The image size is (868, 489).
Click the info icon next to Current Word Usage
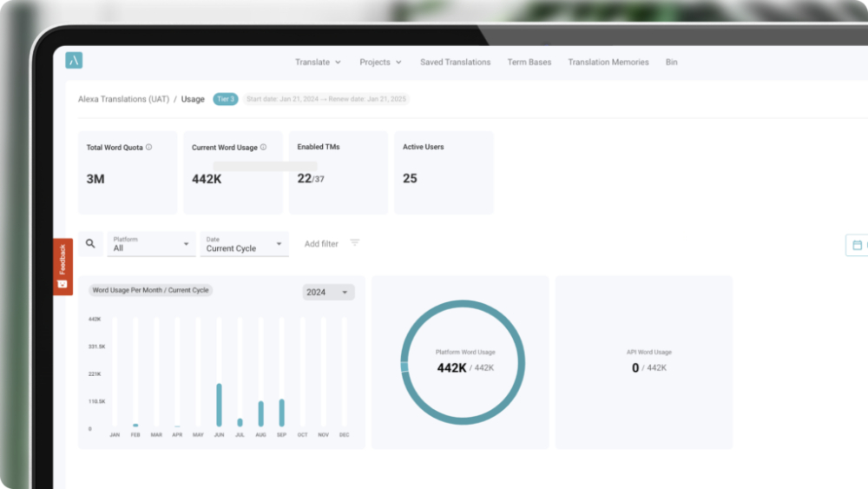pyautogui.click(x=263, y=148)
